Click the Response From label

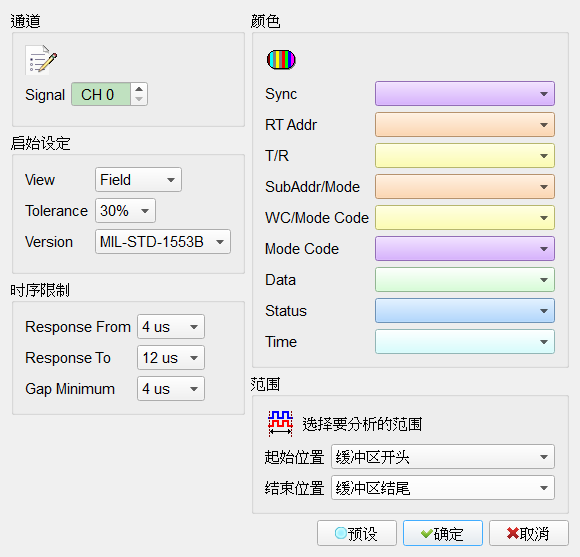[78, 327]
